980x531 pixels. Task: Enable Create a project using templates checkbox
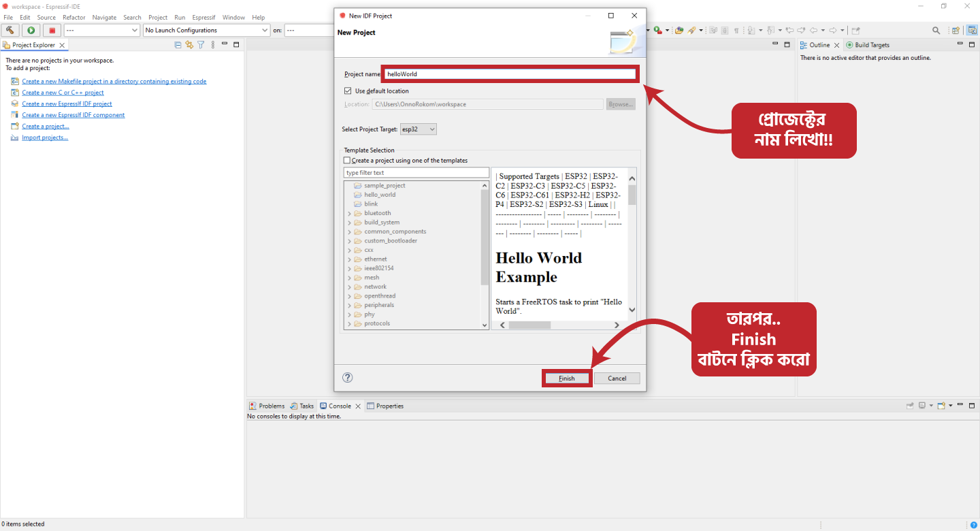(x=347, y=161)
